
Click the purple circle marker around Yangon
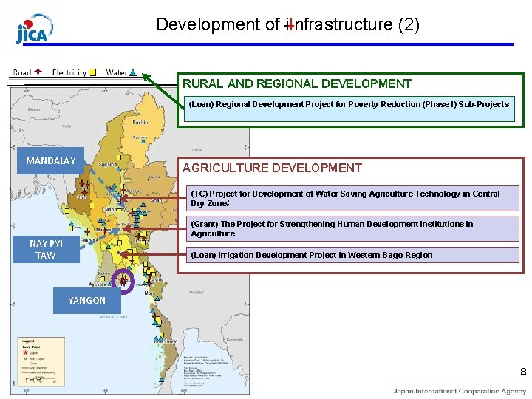(123, 281)
